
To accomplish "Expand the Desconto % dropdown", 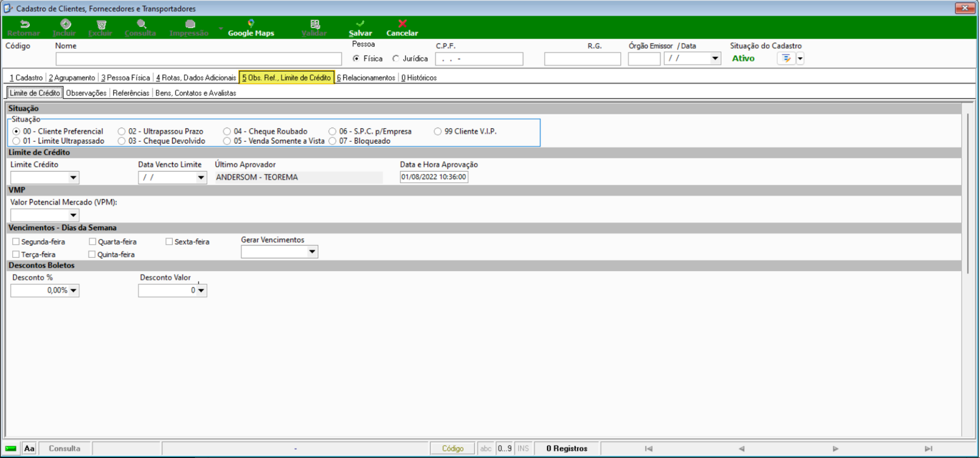I will [73, 290].
